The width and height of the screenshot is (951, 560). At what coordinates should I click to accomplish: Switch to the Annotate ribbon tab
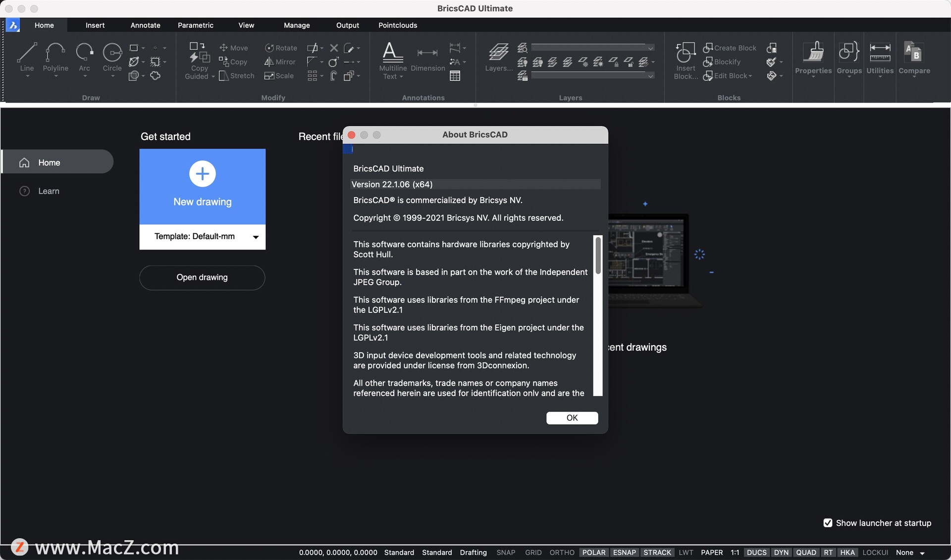[145, 25]
